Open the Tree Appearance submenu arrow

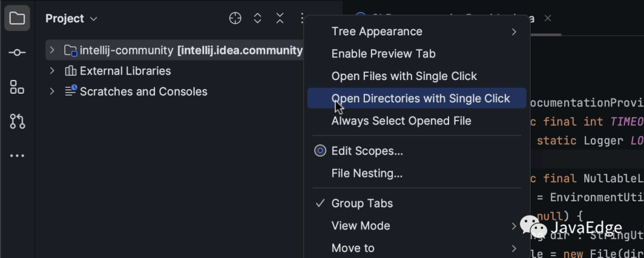pos(514,32)
